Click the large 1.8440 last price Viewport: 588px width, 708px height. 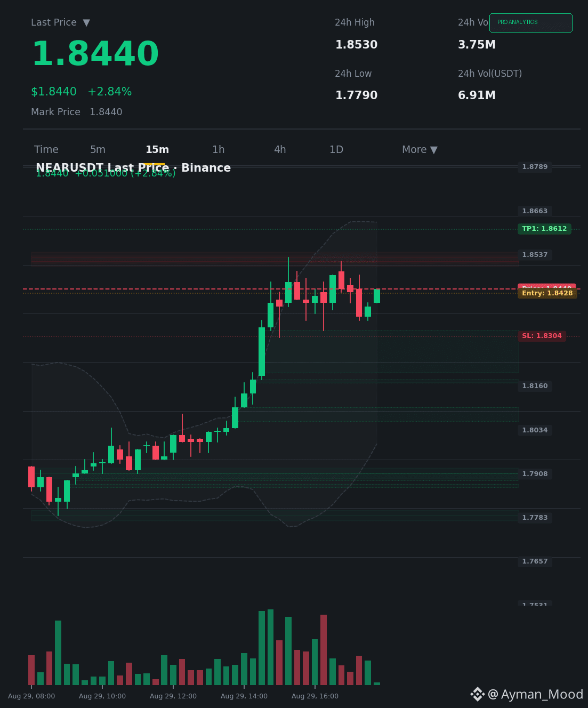click(95, 54)
